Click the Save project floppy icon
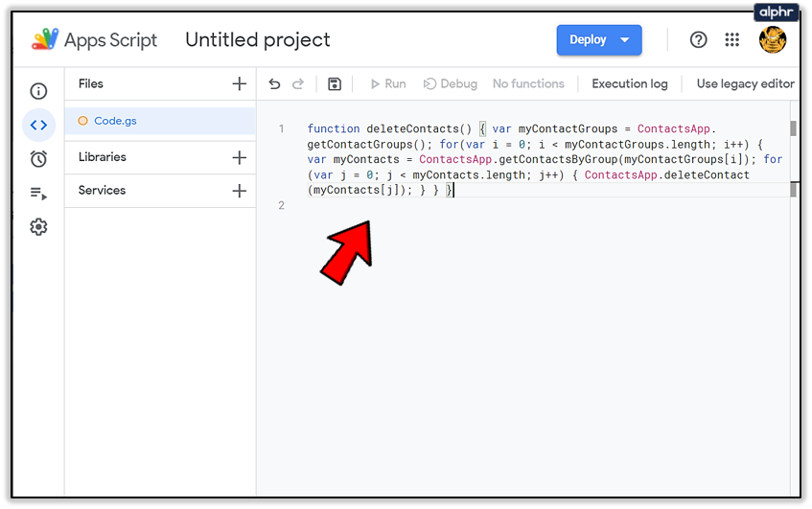Image resolution: width=812 pixels, height=509 pixels. 334,84
